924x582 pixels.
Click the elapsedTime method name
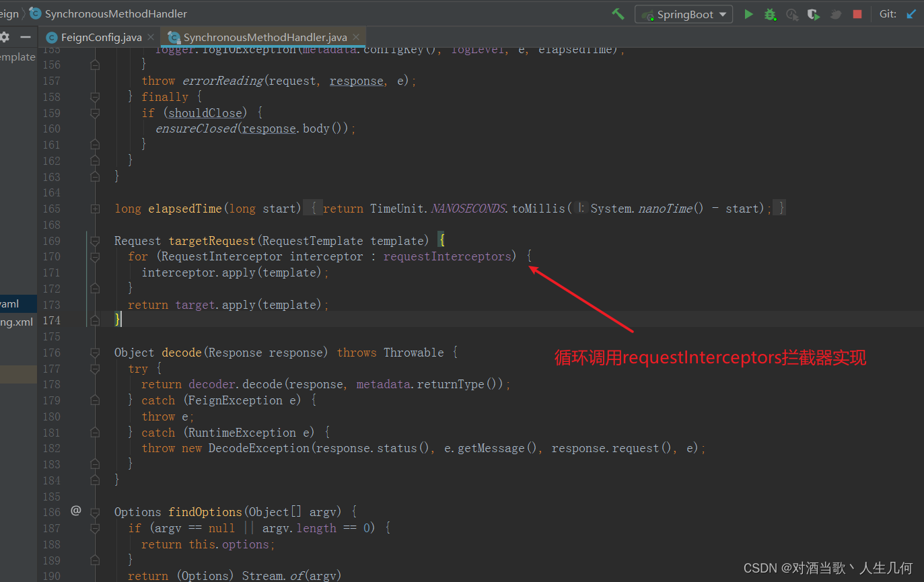[185, 209]
